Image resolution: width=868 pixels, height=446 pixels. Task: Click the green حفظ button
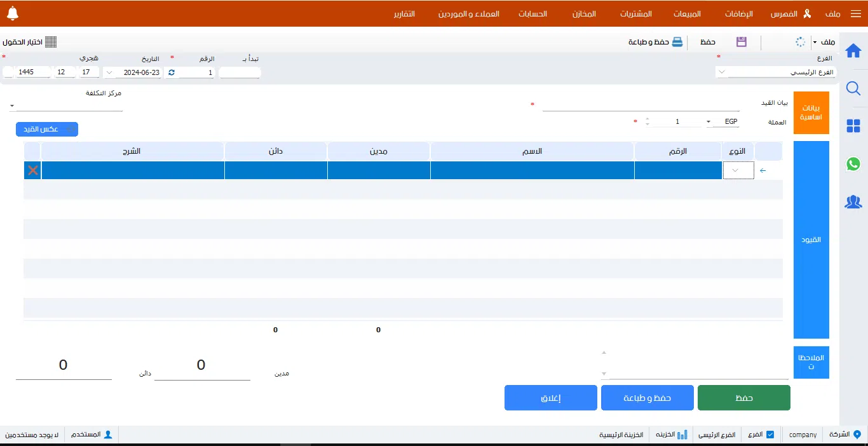tap(743, 398)
